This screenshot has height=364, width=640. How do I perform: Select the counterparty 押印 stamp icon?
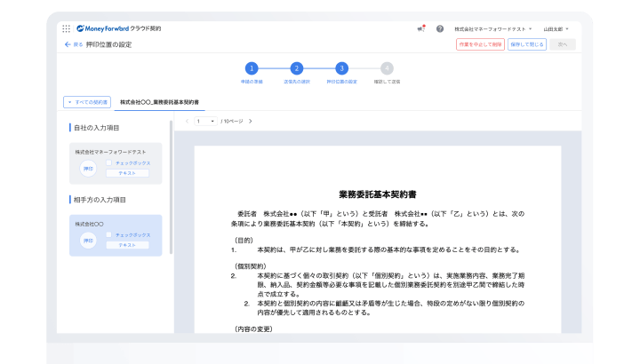[x=88, y=241]
